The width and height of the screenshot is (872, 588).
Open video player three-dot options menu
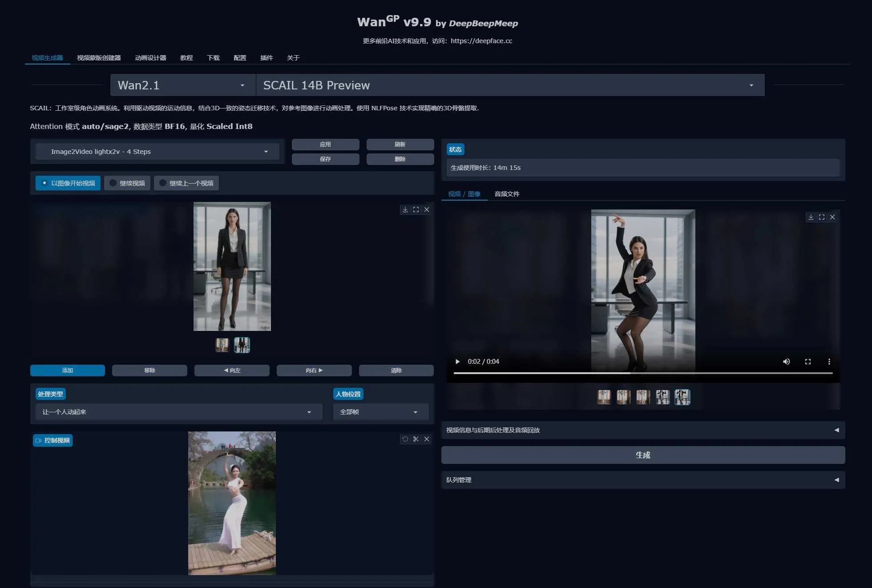tap(829, 362)
